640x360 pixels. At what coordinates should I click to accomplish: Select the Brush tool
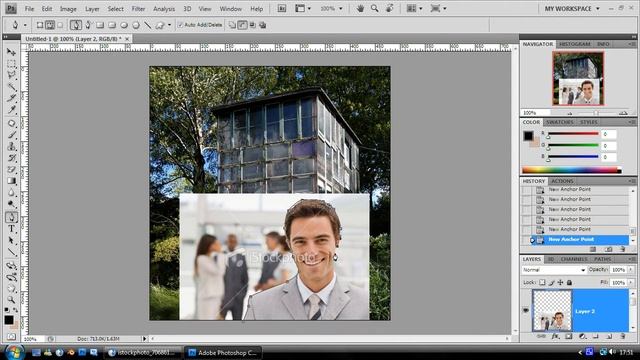11,135
